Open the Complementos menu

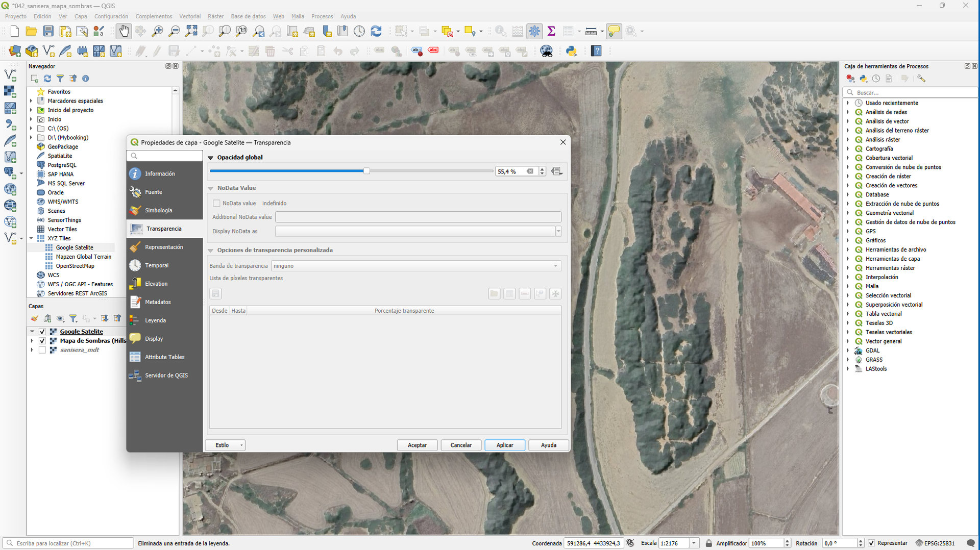point(154,16)
